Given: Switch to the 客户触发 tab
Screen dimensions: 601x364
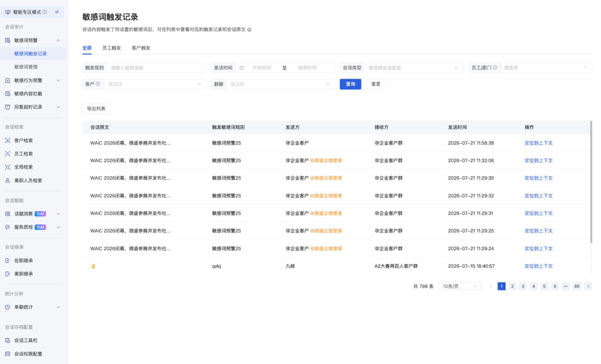Looking at the screenshot, I should [141, 48].
